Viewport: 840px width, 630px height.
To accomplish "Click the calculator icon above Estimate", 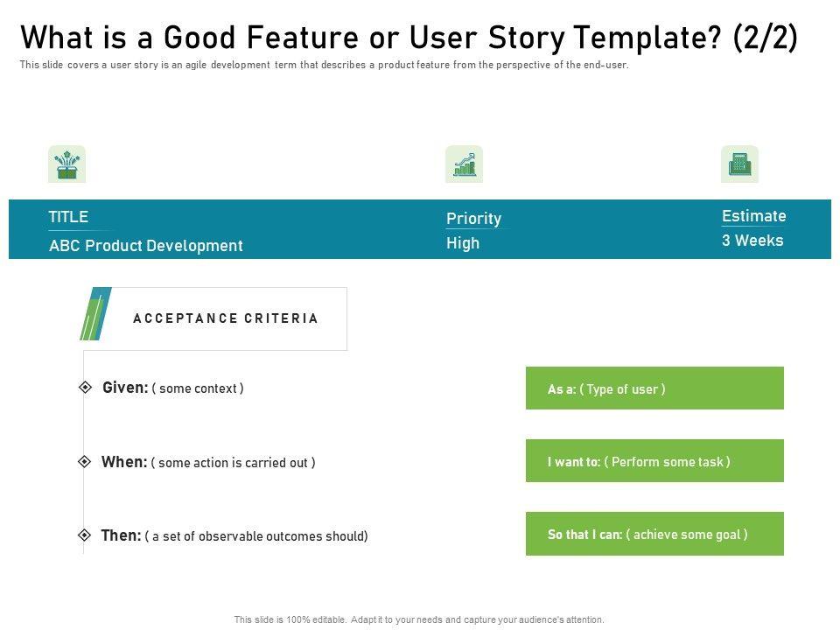I will coord(739,164).
